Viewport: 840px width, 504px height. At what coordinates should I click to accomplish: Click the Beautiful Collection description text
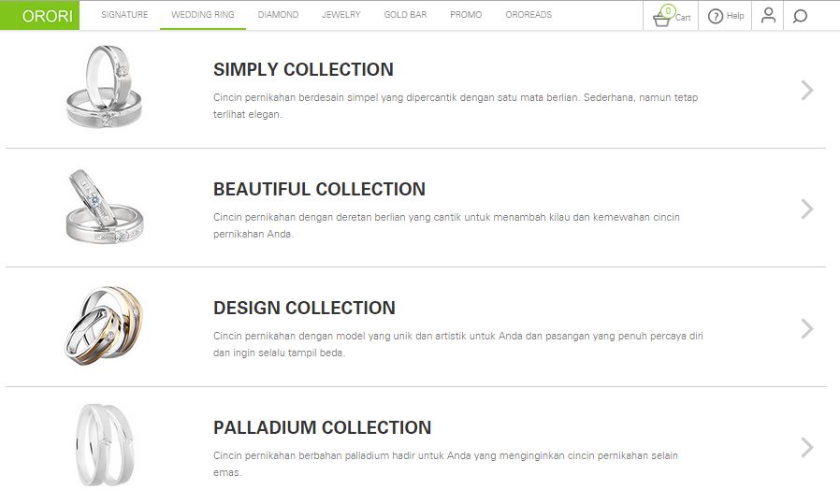pos(446,225)
